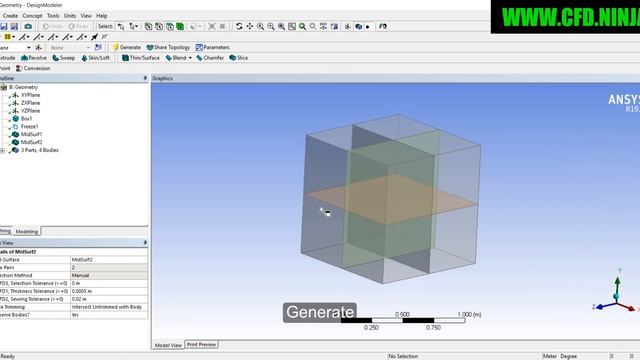Open the Tools menu
640x360 pixels.
tap(53, 16)
